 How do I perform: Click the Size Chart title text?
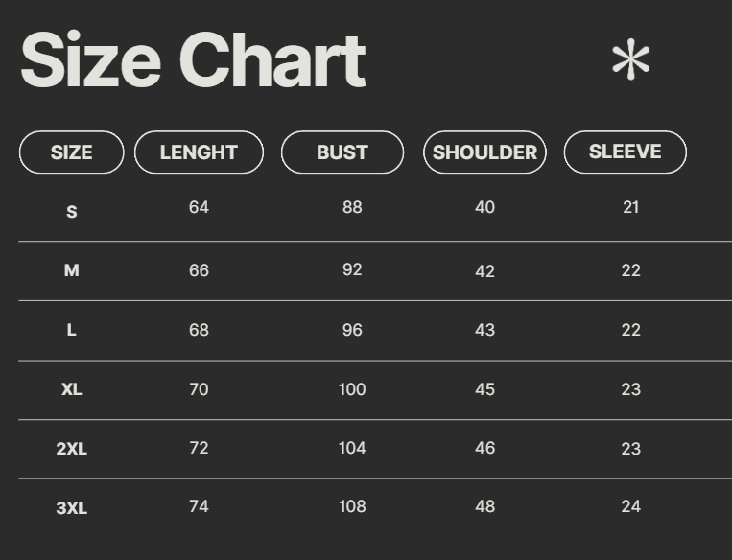(193, 61)
